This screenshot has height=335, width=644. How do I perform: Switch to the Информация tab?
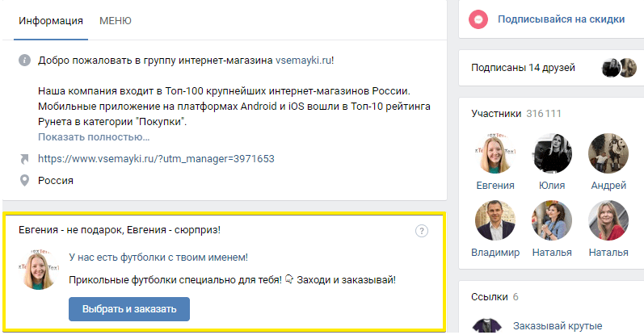pyautogui.click(x=52, y=20)
